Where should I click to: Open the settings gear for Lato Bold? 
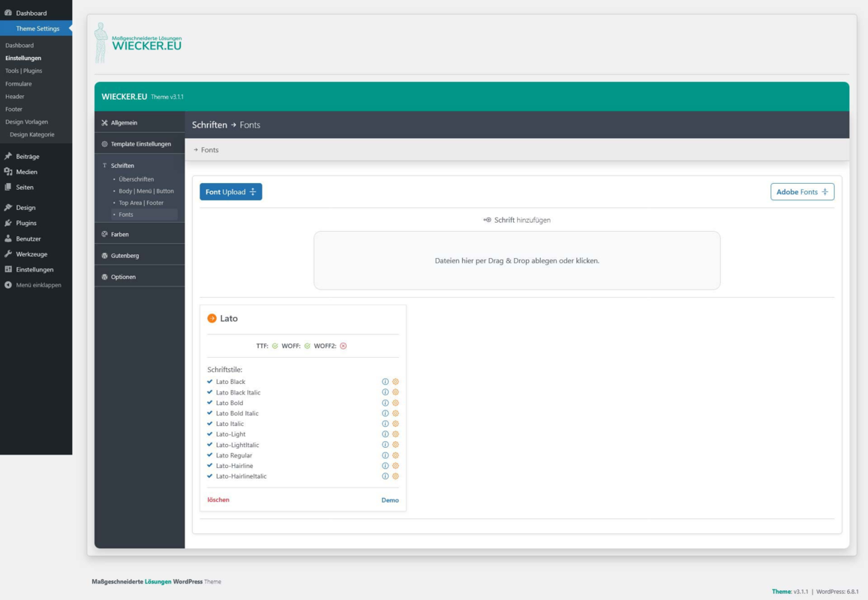tap(395, 403)
